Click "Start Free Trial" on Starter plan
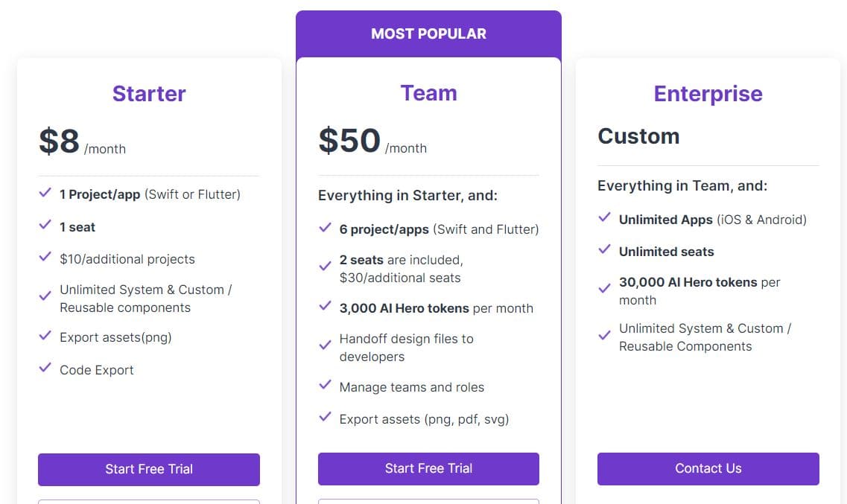 [x=148, y=470]
